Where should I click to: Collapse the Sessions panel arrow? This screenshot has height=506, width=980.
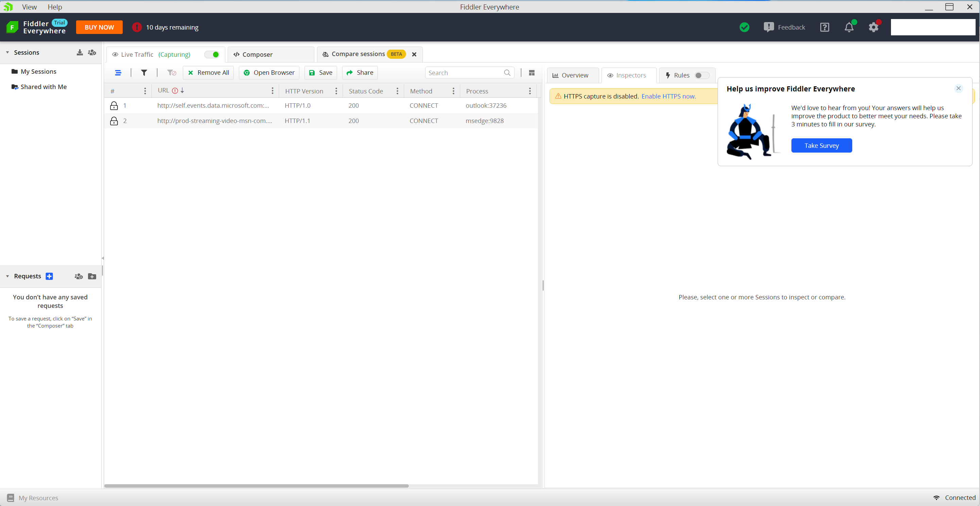click(x=7, y=52)
